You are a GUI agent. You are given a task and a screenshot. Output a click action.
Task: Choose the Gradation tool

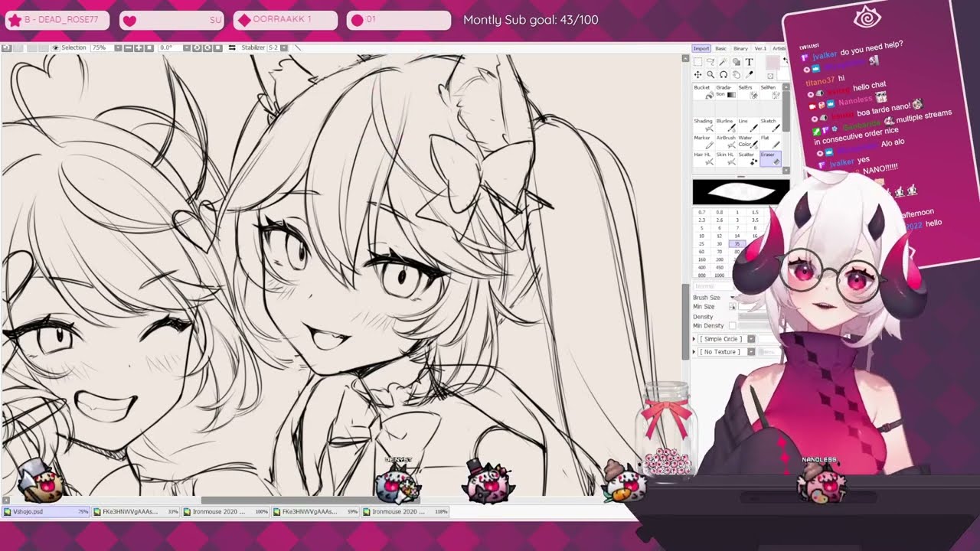pos(726,92)
